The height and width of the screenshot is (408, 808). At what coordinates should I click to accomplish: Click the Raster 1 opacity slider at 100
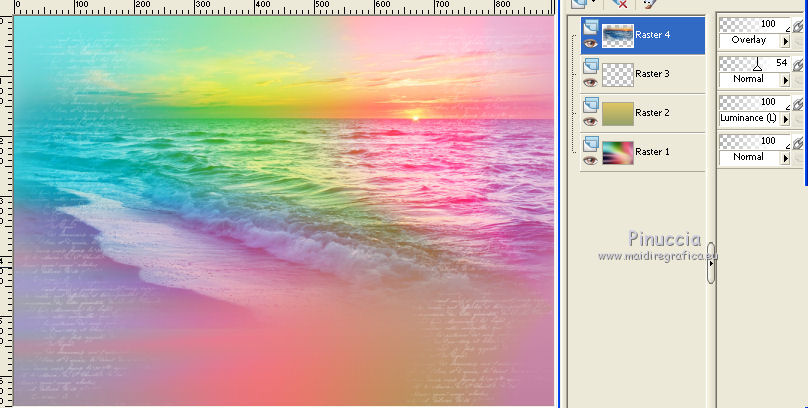754,142
